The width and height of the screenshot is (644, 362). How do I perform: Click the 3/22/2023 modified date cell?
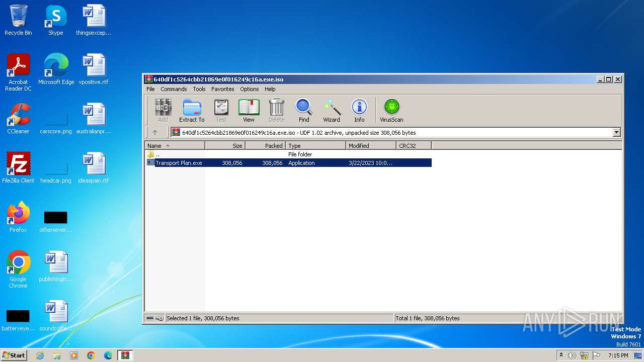(x=370, y=163)
